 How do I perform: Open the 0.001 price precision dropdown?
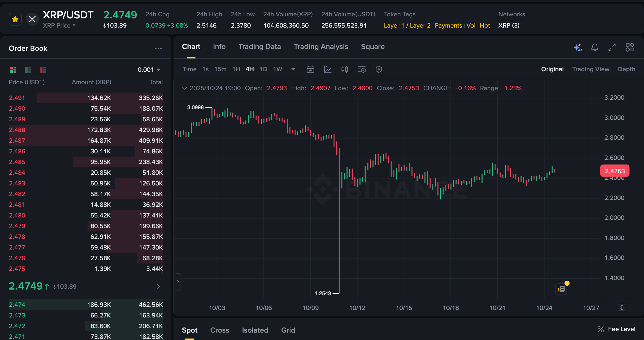point(149,70)
